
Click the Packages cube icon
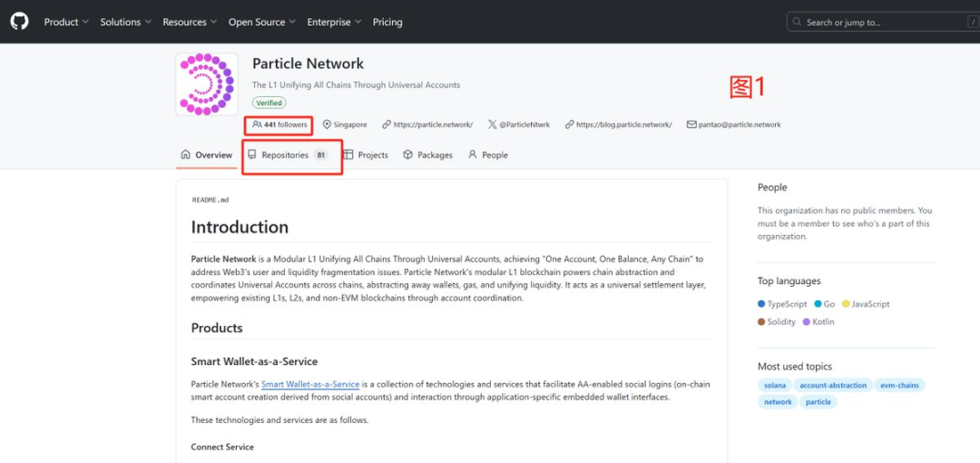[408, 155]
